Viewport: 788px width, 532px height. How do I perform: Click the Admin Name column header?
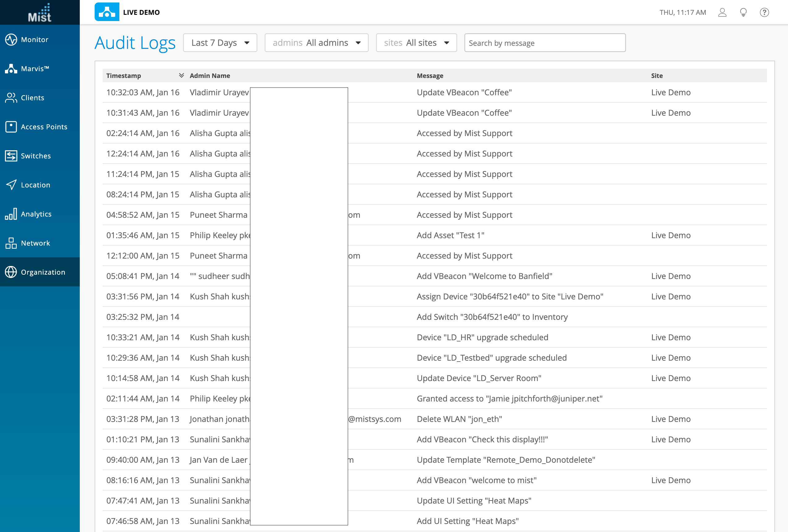210,75
